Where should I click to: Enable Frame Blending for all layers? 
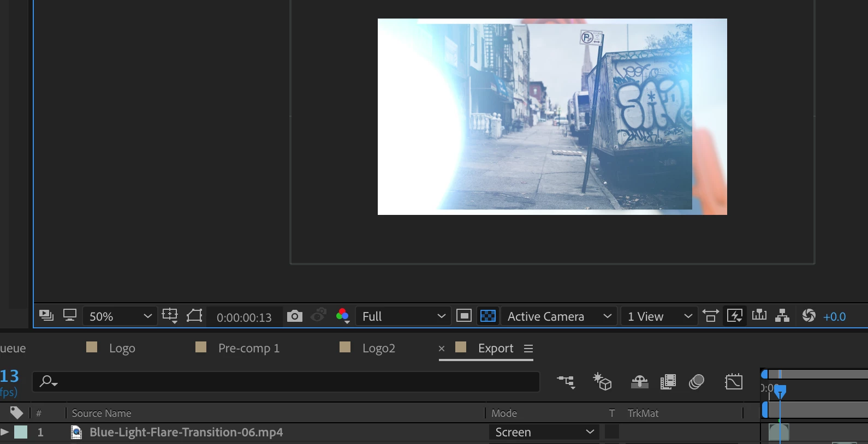point(668,382)
